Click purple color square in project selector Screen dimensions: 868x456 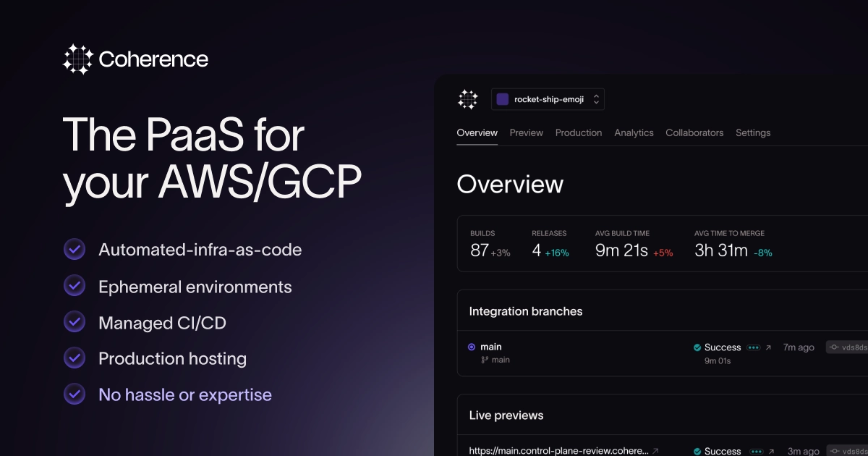(502, 99)
